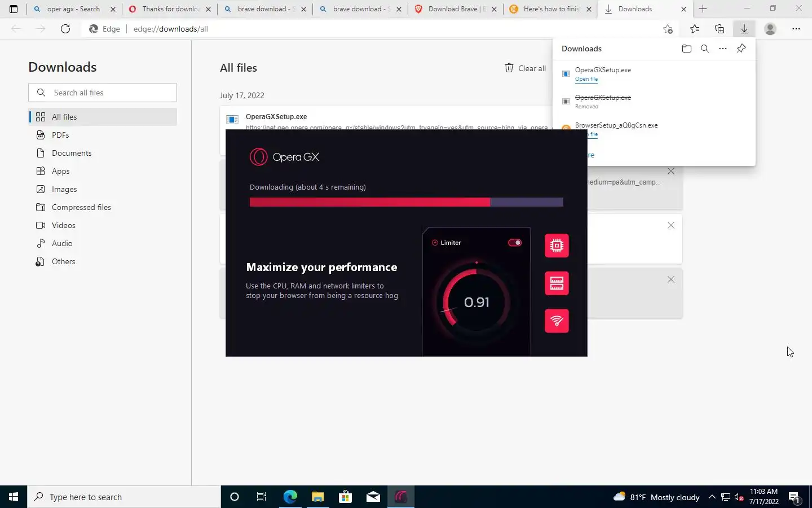Filter downloads by PDFs
This screenshot has width=812, height=508.
pyautogui.click(x=103, y=135)
